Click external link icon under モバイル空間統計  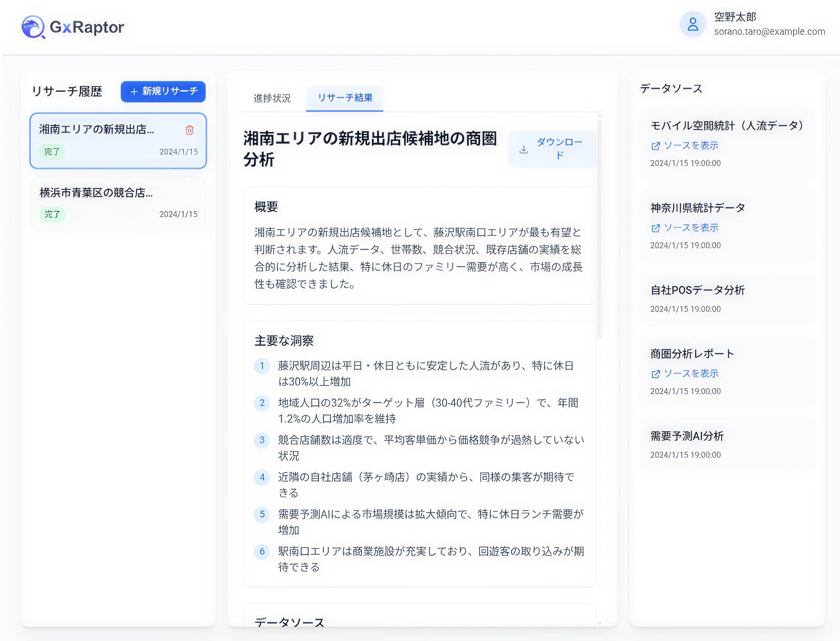pyautogui.click(x=655, y=146)
